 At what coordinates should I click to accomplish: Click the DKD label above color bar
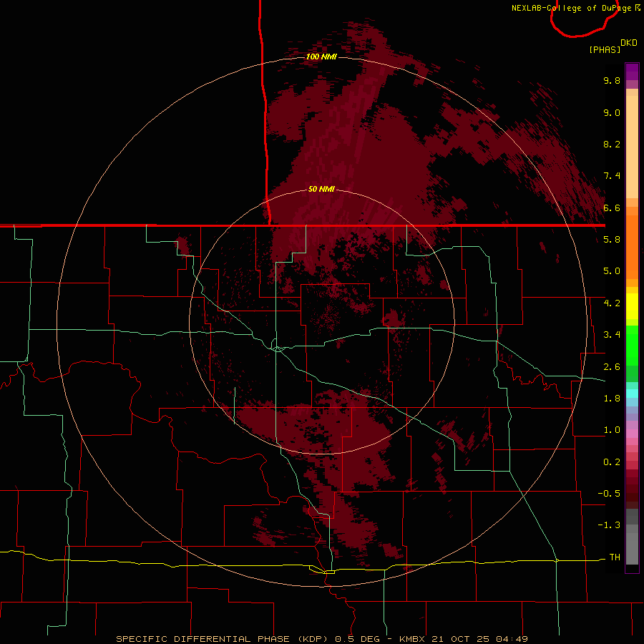(x=629, y=43)
